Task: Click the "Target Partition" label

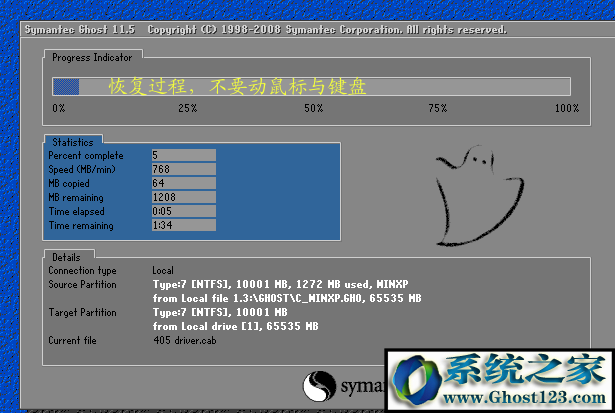Action: 82,313
